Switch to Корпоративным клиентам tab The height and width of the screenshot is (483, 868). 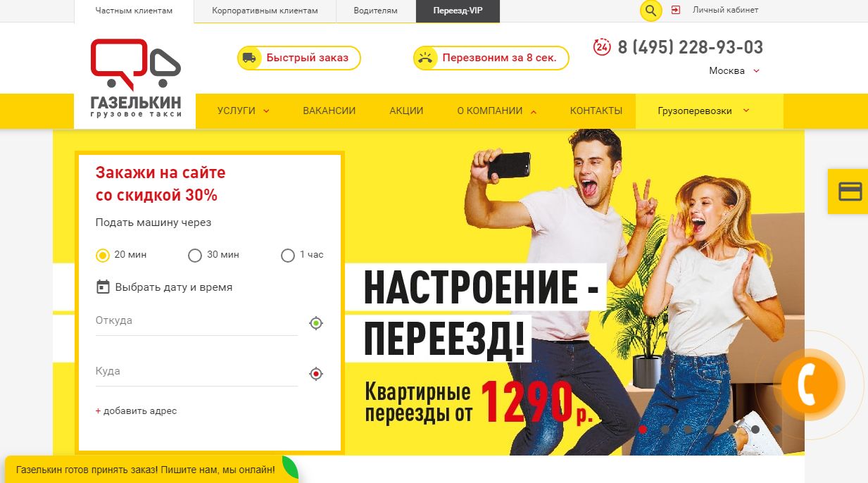pos(265,11)
